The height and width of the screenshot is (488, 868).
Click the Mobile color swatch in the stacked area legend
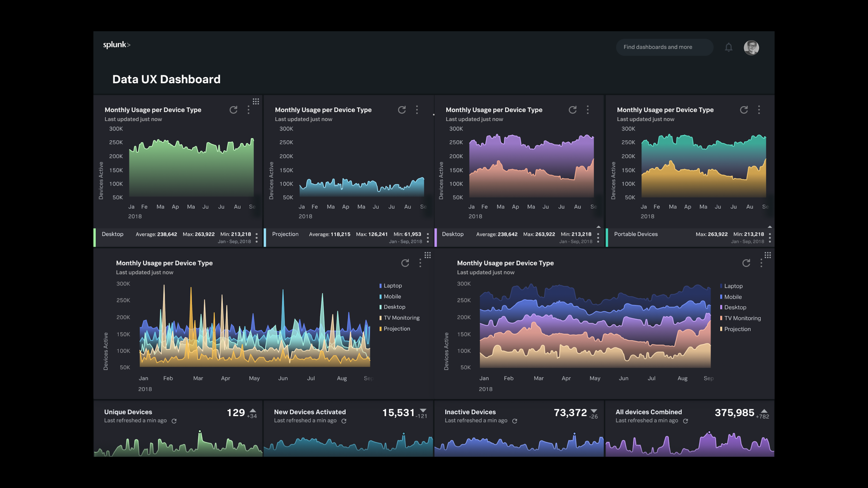point(721,297)
